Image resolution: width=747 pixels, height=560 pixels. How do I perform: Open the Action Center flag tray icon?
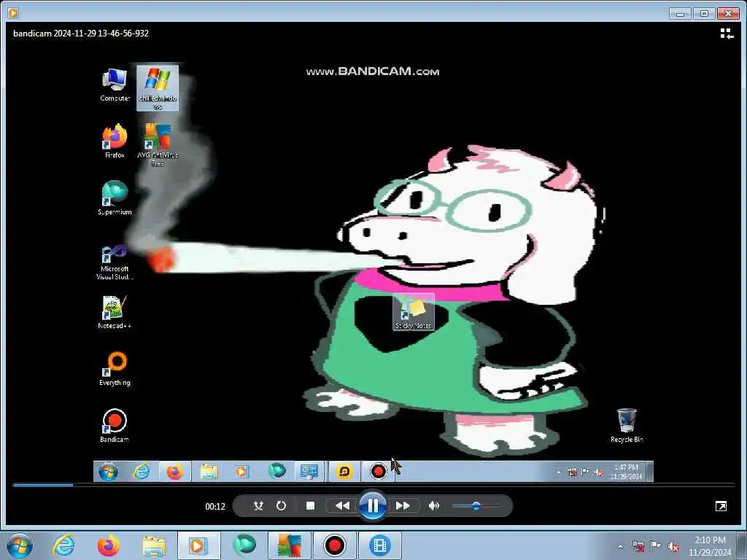[656, 546]
